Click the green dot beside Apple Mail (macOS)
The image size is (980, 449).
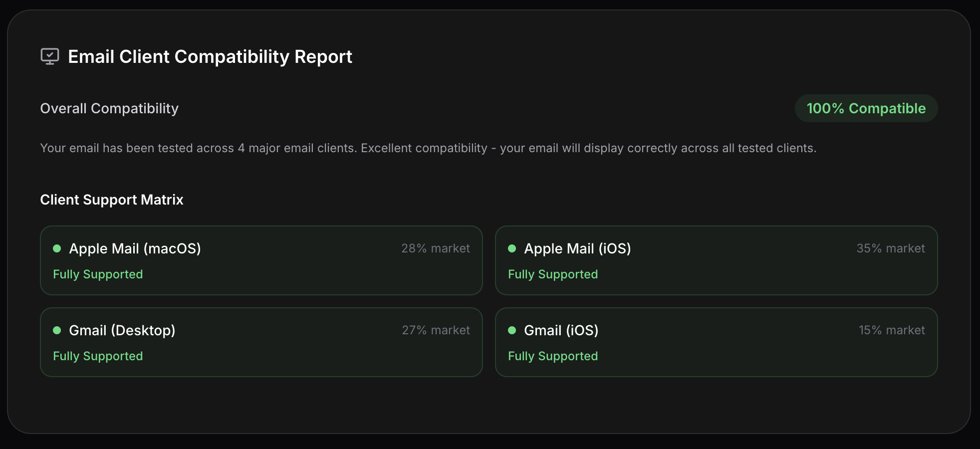(57, 248)
